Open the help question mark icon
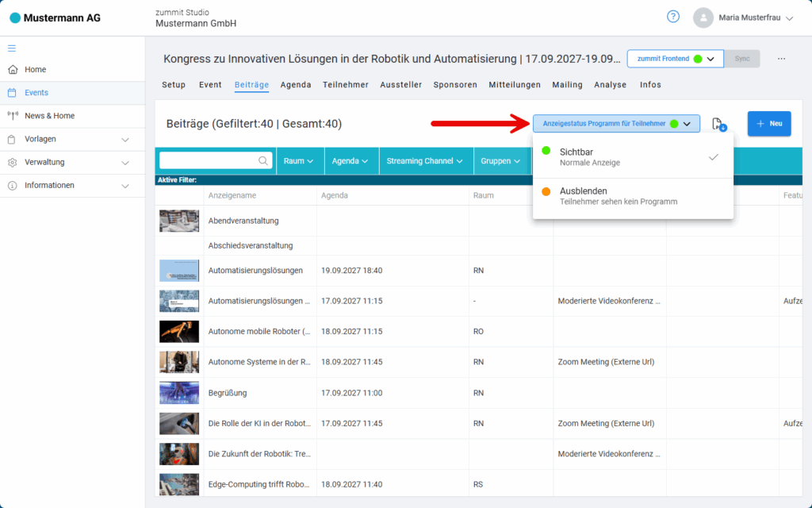Screen dimensions: 812x508 (x=672, y=17)
